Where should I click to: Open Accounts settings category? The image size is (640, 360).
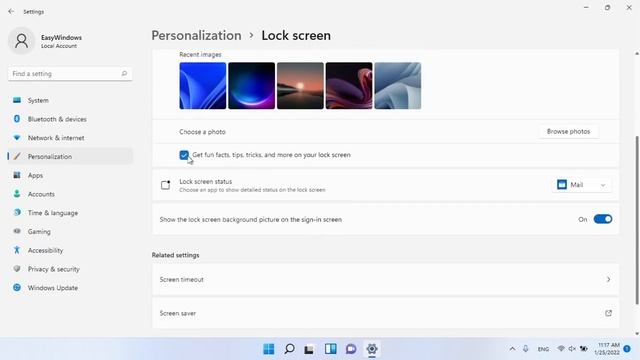pyautogui.click(x=70, y=194)
